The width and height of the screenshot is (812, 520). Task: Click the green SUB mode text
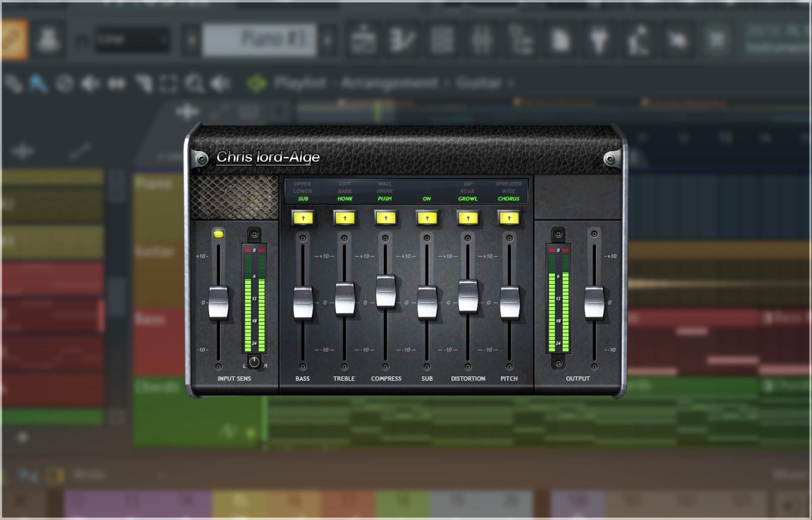coord(303,199)
